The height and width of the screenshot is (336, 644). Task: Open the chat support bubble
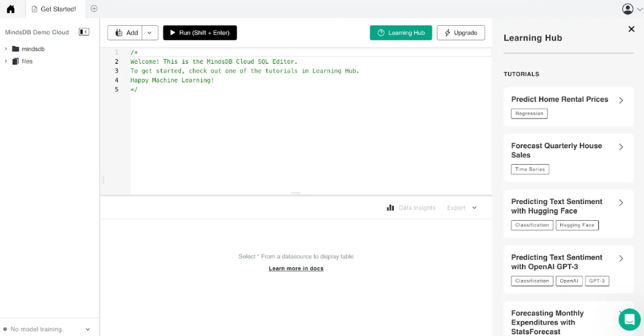tap(630, 319)
